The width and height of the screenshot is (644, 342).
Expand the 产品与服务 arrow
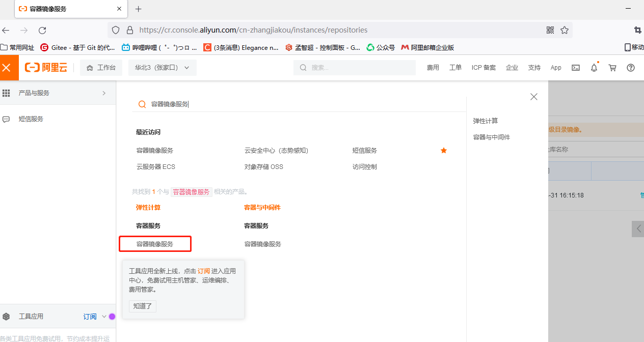[104, 93]
